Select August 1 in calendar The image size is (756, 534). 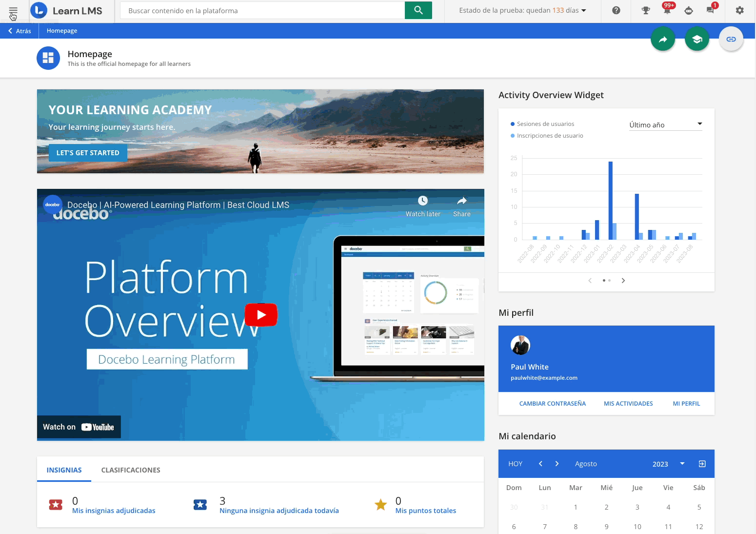(x=576, y=507)
